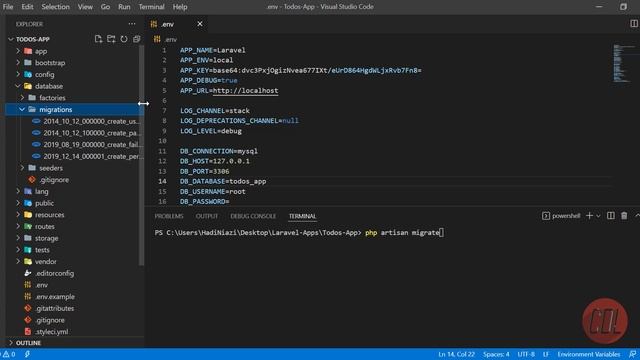Click the LF end-of-line selector

(x=546, y=354)
